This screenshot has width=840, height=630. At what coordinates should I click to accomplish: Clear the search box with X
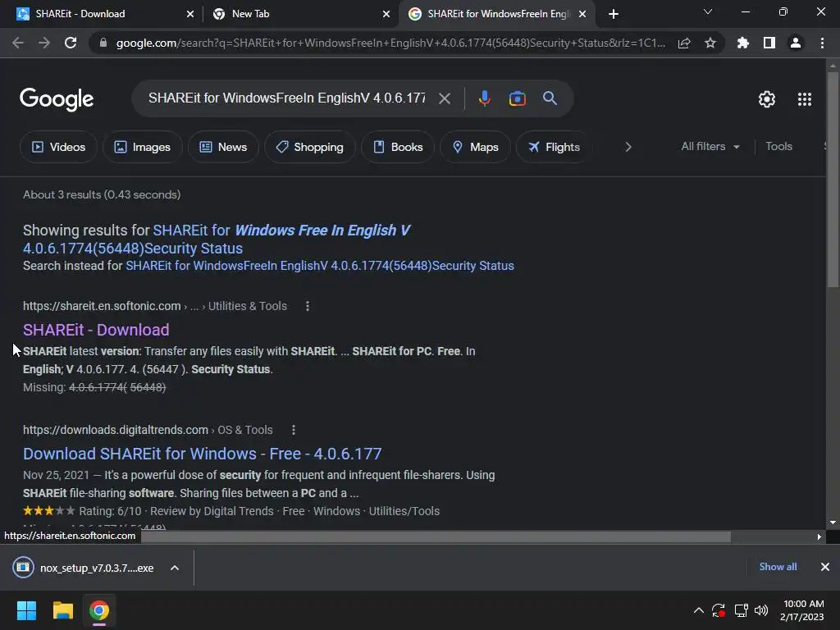coord(445,98)
